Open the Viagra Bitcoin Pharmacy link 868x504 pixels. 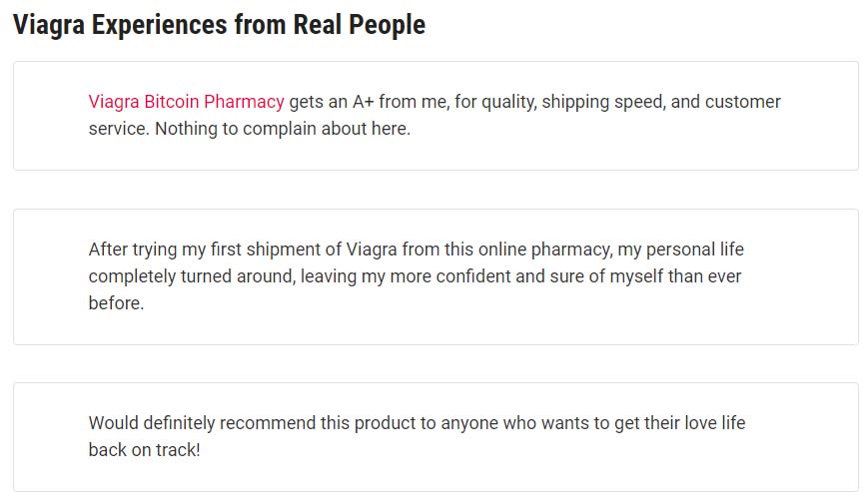186,102
